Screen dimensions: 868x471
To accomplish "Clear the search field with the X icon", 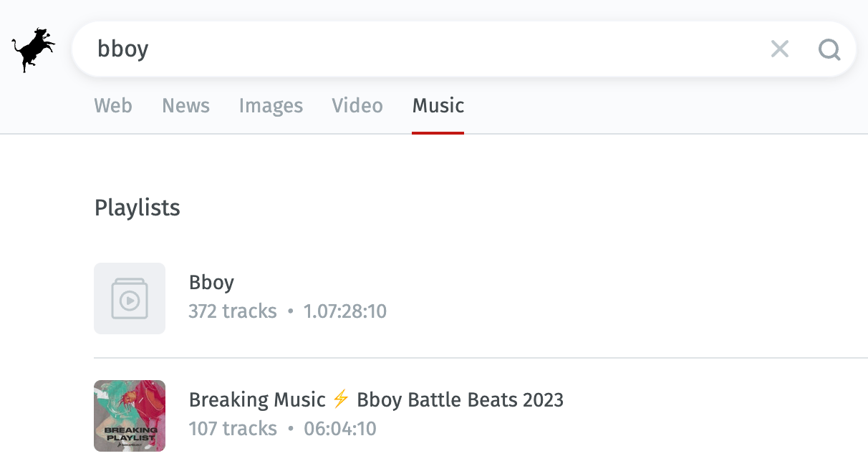I will point(780,49).
